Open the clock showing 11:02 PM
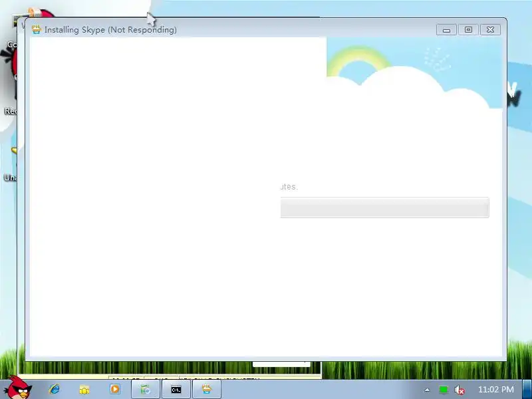 495,390
